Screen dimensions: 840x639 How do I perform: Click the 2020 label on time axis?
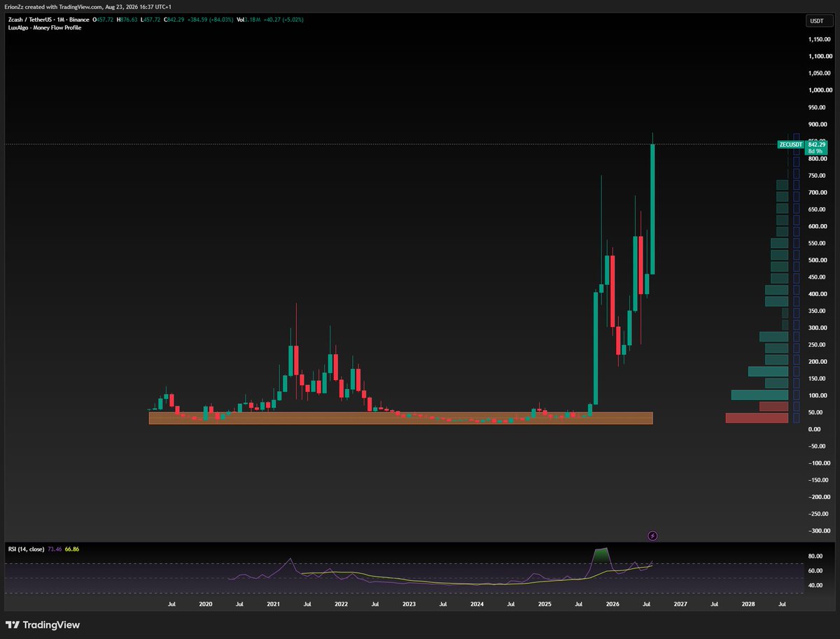[x=205, y=603]
